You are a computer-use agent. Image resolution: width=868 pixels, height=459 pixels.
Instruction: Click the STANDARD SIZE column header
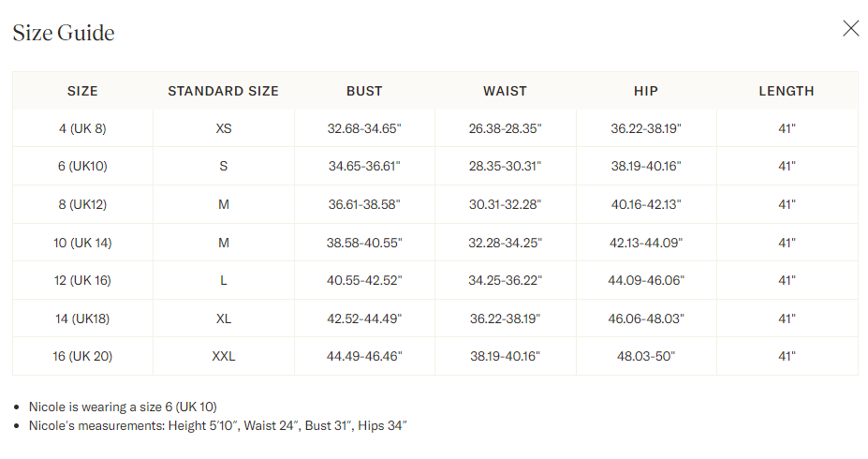pyautogui.click(x=223, y=91)
